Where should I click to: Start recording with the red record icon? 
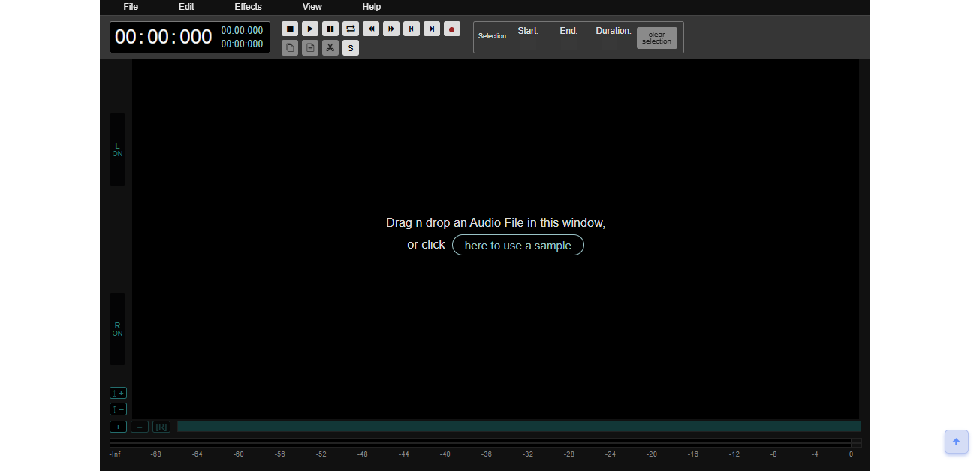click(x=451, y=29)
